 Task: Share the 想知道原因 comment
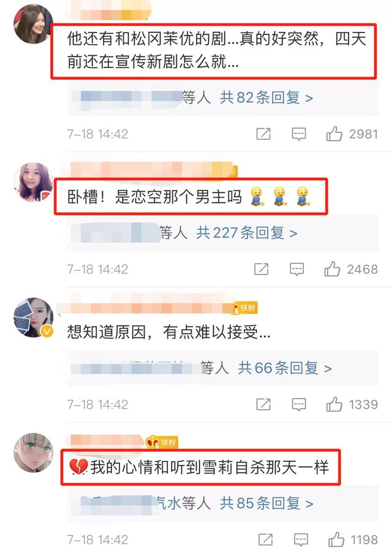263,404
